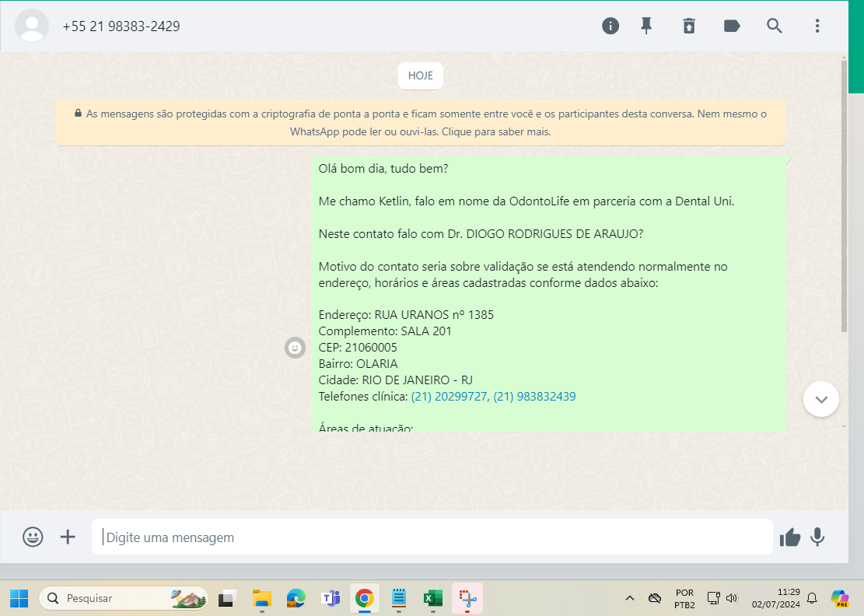Screen dimensions: 864x616
Task: Call clinic phone link (21) 20299727
Action: (449, 396)
